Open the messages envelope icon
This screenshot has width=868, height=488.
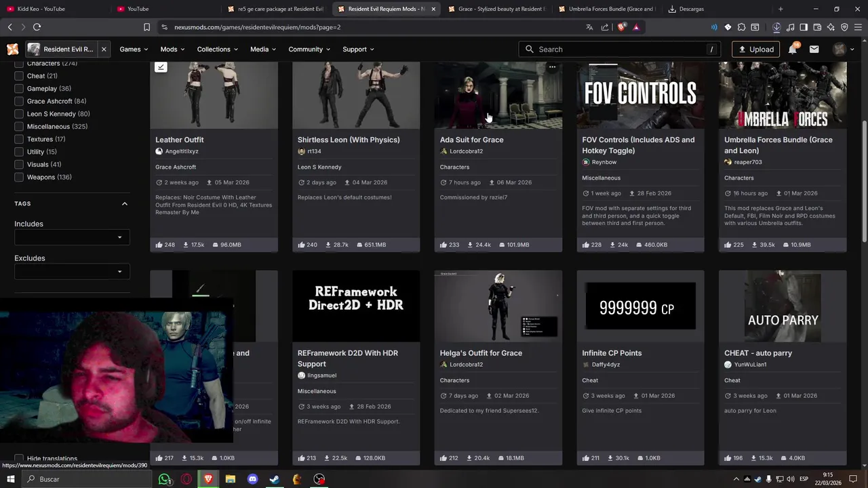coord(814,49)
